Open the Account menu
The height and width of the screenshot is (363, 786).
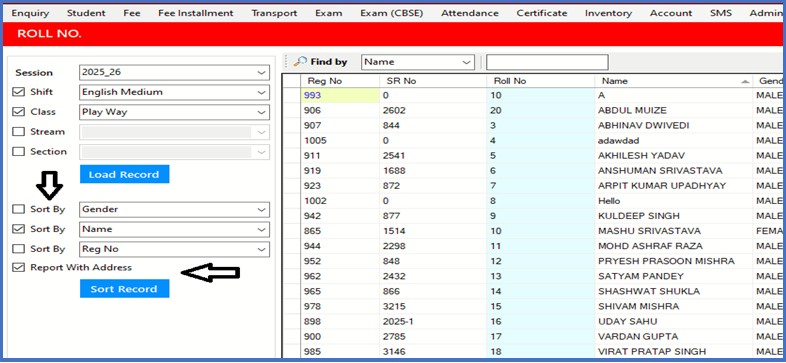point(671,13)
